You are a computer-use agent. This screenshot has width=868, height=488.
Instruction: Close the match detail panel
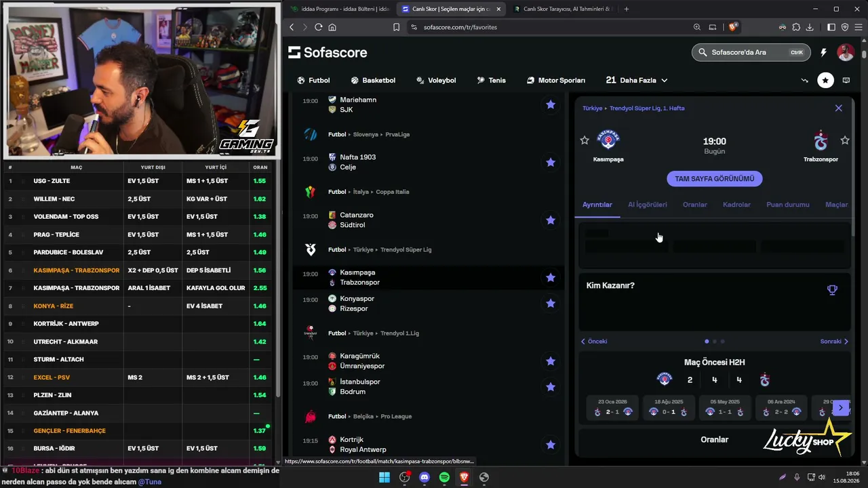point(839,108)
